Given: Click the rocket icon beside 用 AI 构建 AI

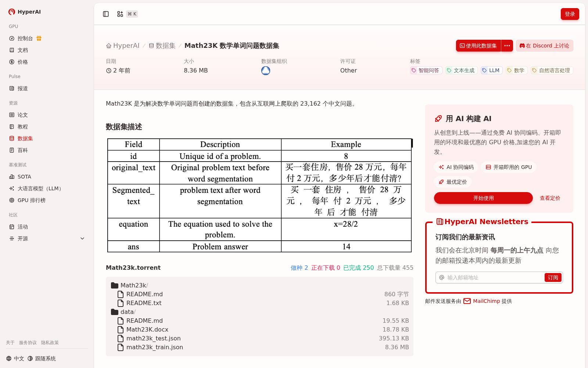Looking at the screenshot, I should [438, 118].
